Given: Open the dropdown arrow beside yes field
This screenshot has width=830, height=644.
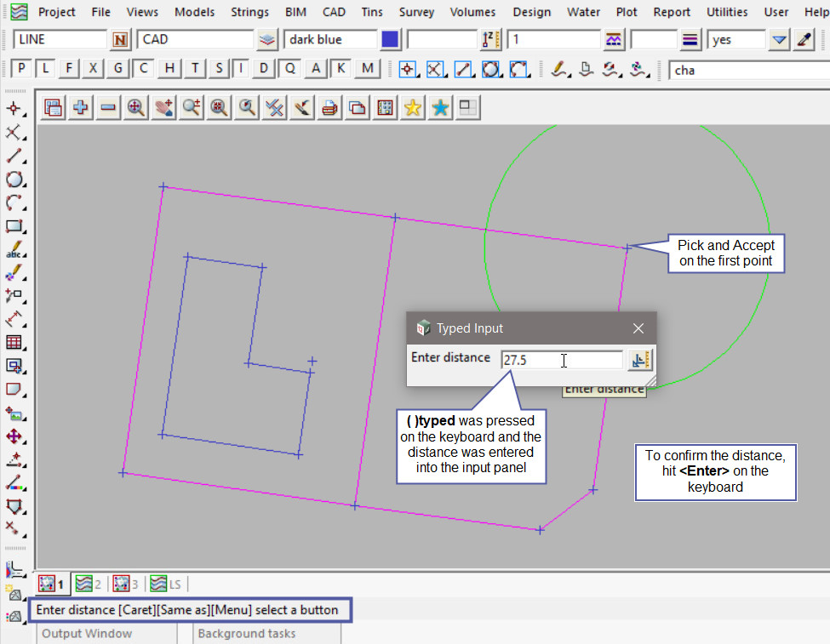Looking at the screenshot, I should (779, 40).
